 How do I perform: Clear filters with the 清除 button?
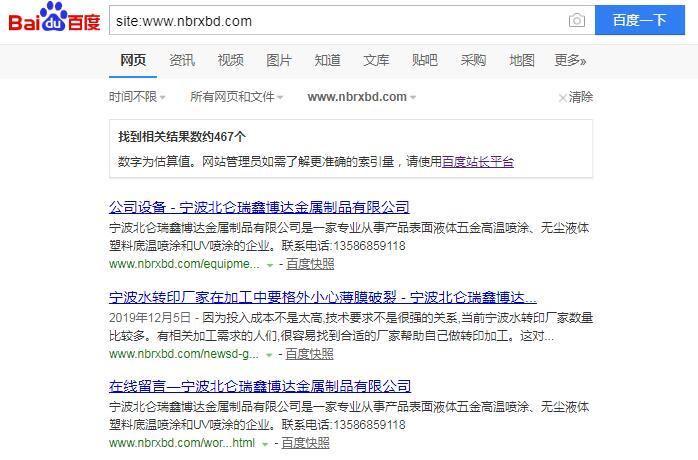[576, 97]
